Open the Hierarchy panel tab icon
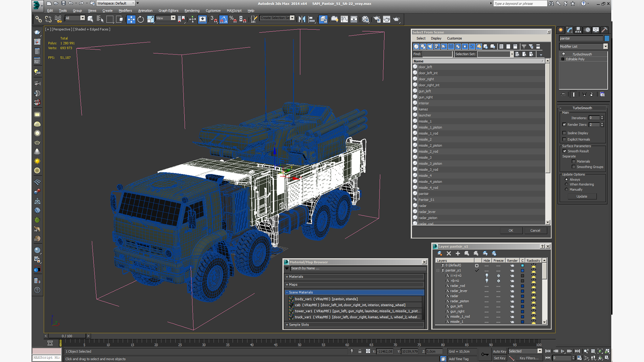 (578, 30)
